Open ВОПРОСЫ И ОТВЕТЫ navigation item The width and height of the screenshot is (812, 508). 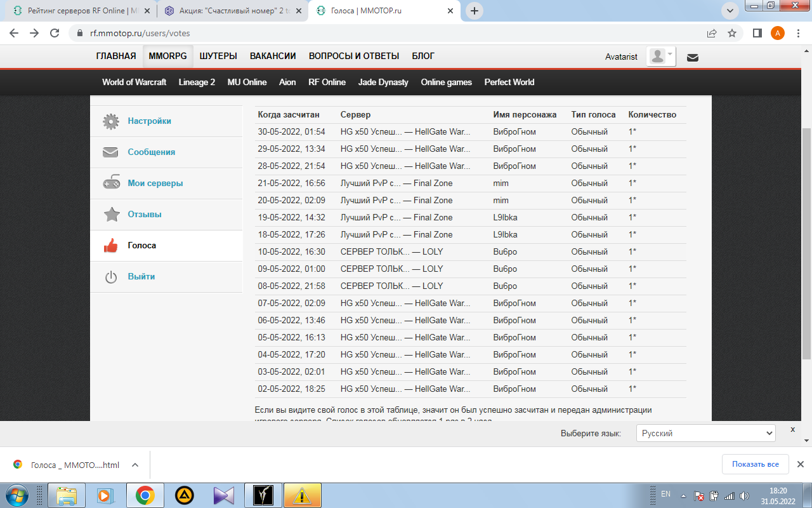coord(354,56)
